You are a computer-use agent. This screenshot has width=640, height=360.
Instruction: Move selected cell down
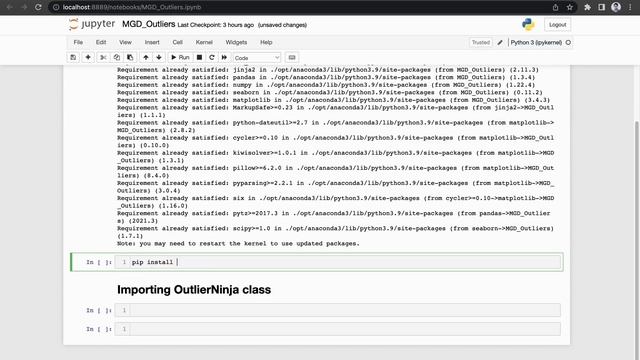pos(159,58)
